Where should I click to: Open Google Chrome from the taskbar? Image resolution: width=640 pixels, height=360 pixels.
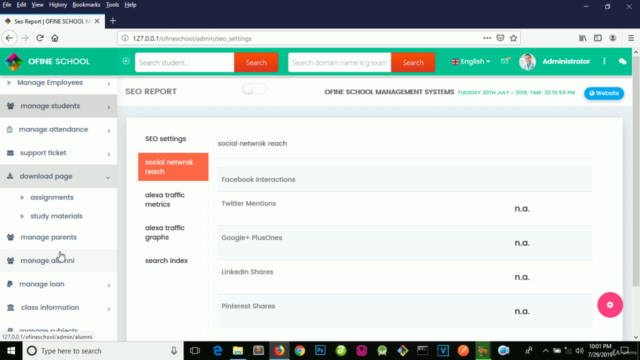tap(300, 351)
